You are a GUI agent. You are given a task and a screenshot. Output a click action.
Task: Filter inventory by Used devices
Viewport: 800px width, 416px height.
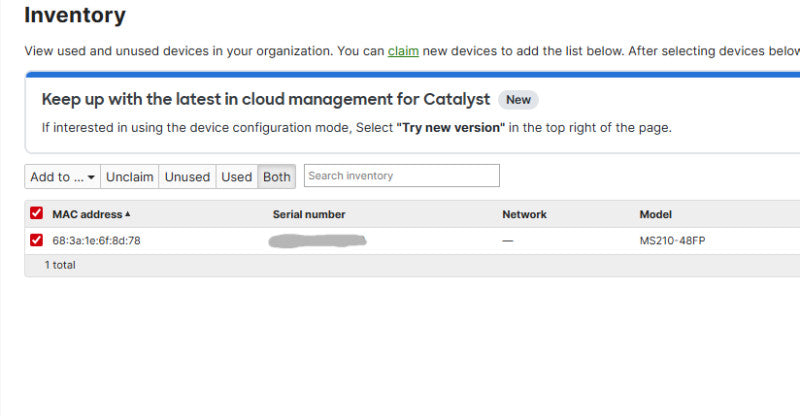[x=237, y=177]
